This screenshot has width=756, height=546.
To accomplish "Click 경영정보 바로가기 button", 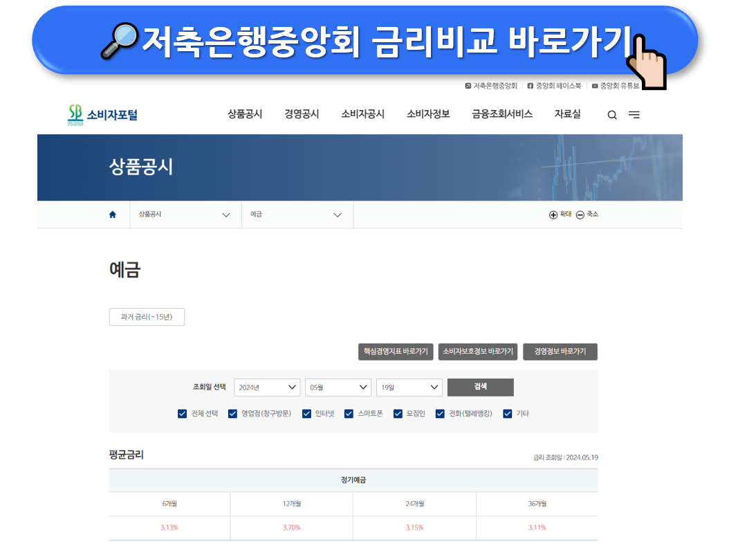I will (x=560, y=352).
